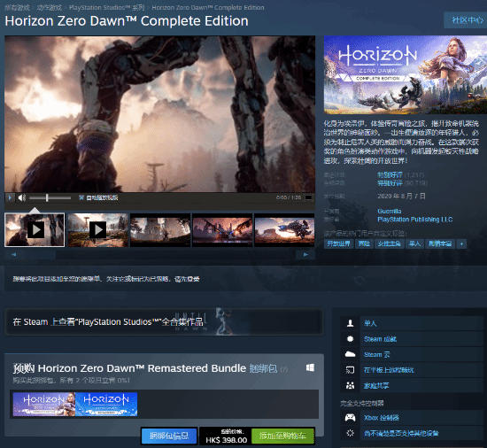Viewport: 487px width, 448px height.
Task: Open the fourth screenshot thumbnail with flying machine
Action: click(222, 230)
